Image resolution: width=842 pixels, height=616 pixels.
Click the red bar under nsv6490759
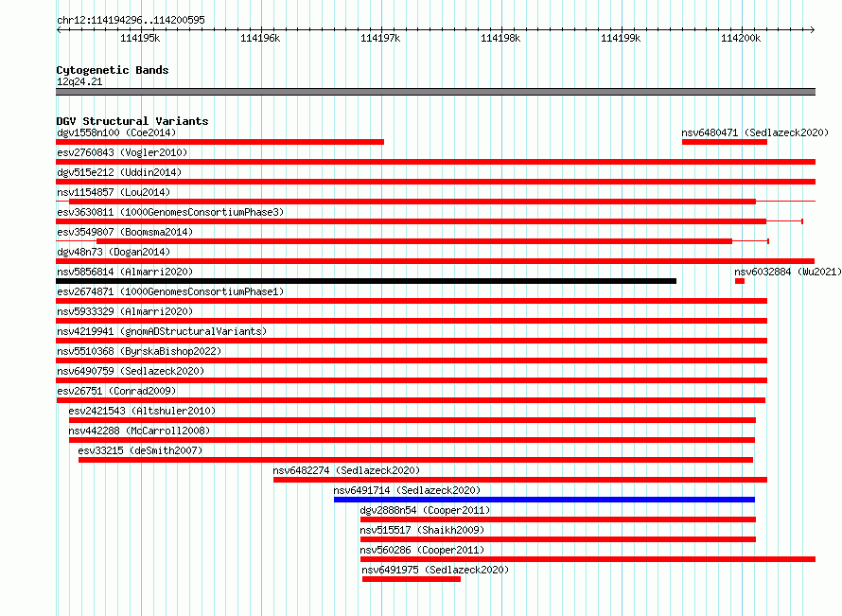click(x=412, y=380)
